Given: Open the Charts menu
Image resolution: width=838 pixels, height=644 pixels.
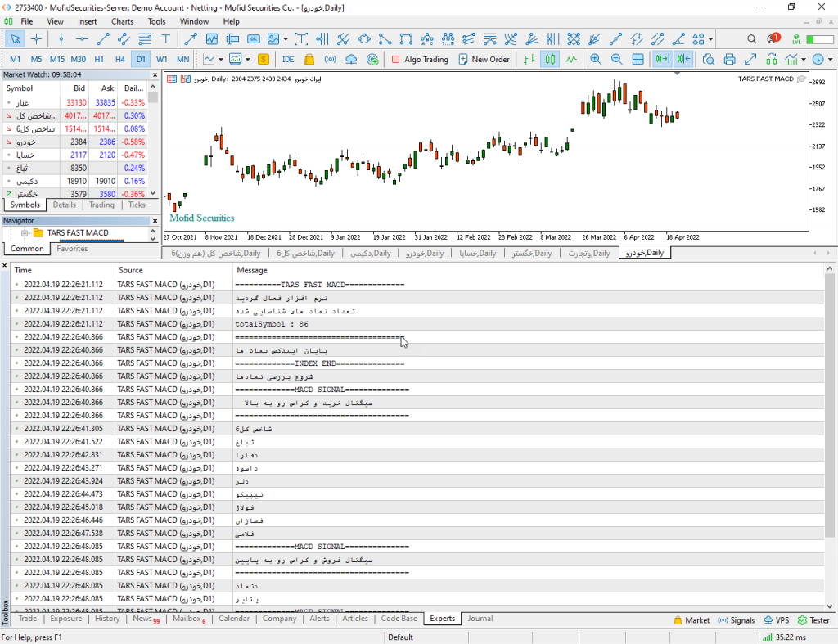Looking at the screenshot, I should (122, 21).
